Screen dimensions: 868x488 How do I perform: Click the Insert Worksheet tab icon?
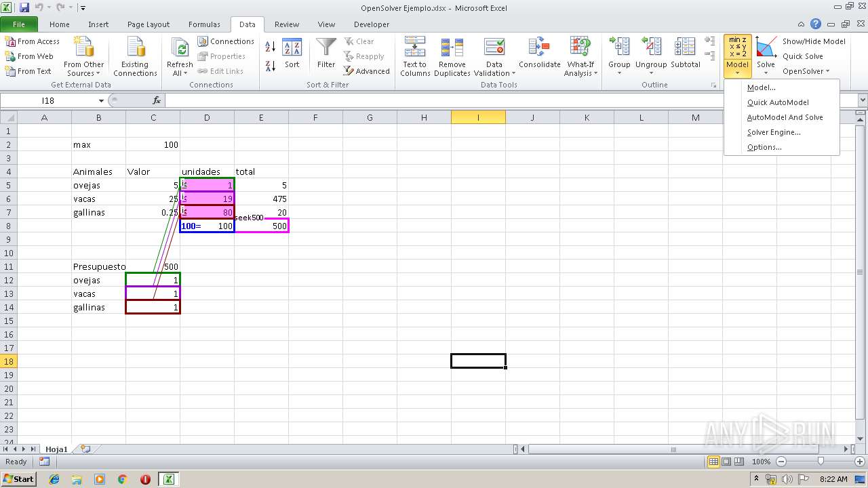click(85, 449)
